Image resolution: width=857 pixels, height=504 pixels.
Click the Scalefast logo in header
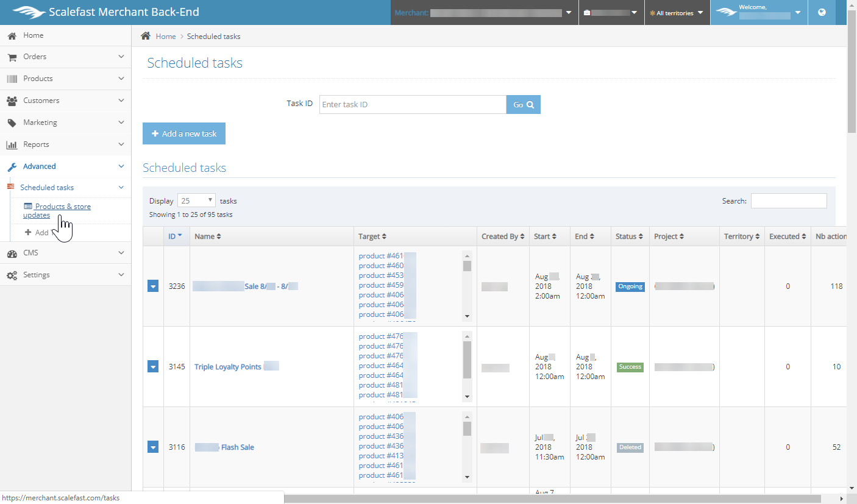29,12
